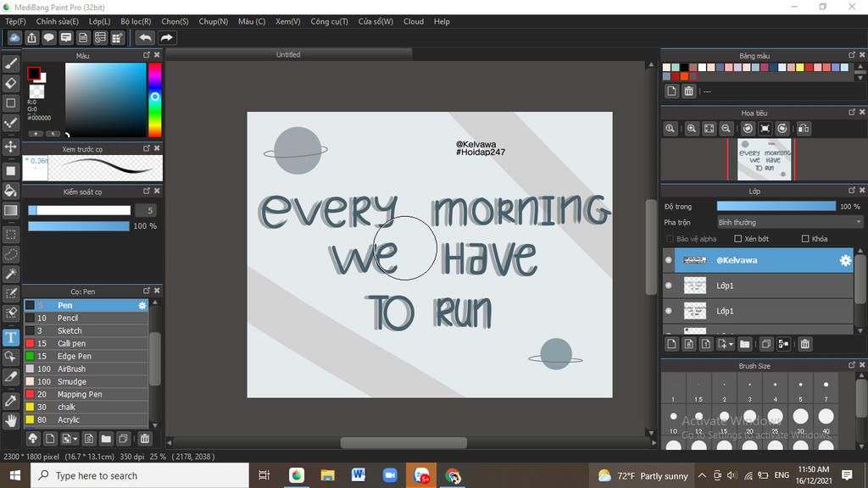The width and height of the screenshot is (868, 488).
Task: Click the brush size slider in Kiểm soát cọ
Action: tap(79, 210)
